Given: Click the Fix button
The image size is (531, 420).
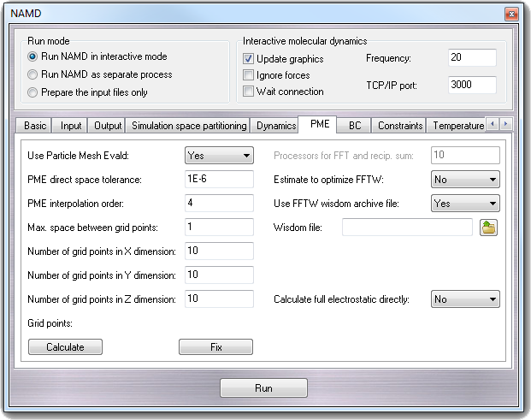Looking at the screenshot, I should tap(215, 347).
